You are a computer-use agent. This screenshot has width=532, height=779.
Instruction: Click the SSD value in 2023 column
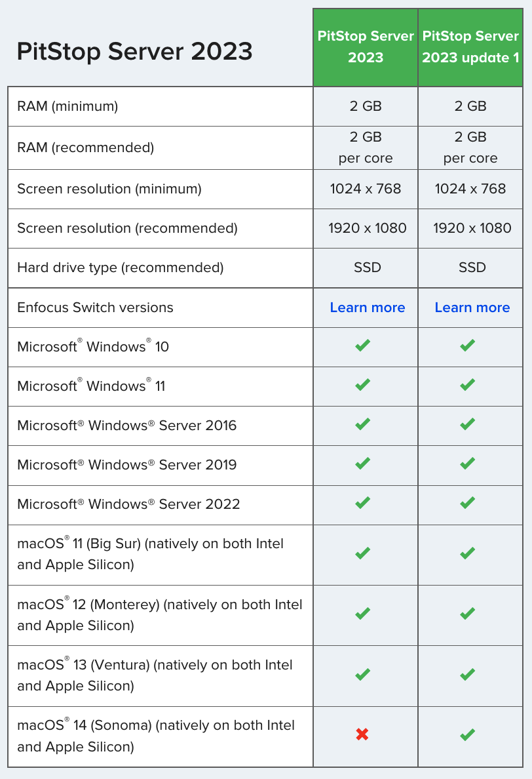point(368,268)
